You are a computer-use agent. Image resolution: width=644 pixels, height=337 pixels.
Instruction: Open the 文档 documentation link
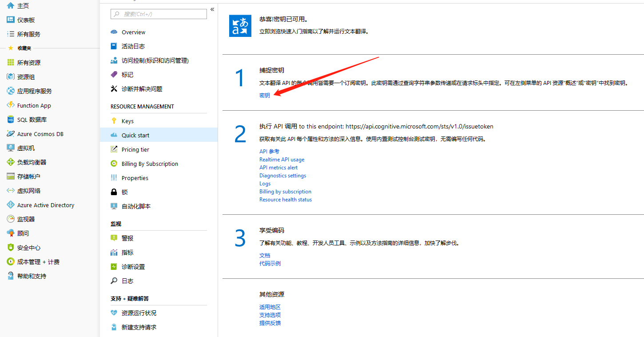(x=265, y=256)
